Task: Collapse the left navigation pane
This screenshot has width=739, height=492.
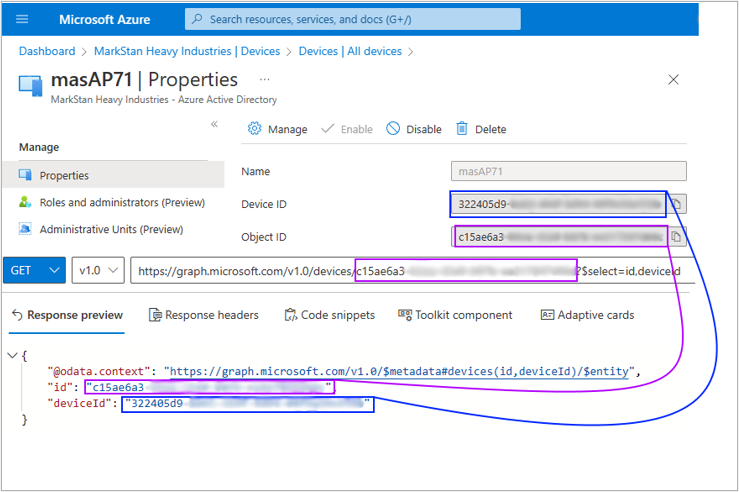Action: [214, 124]
